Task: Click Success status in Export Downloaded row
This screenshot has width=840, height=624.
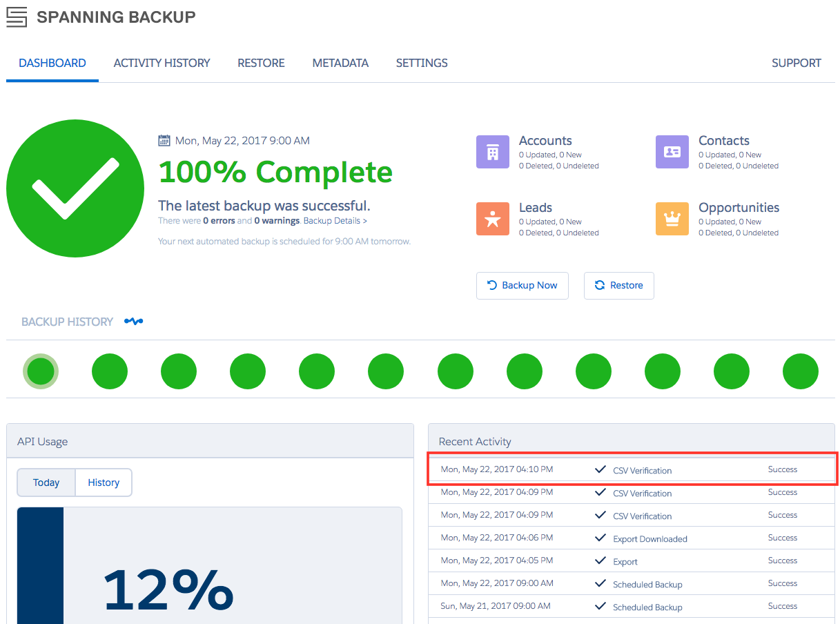Action: pyautogui.click(x=783, y=538)
